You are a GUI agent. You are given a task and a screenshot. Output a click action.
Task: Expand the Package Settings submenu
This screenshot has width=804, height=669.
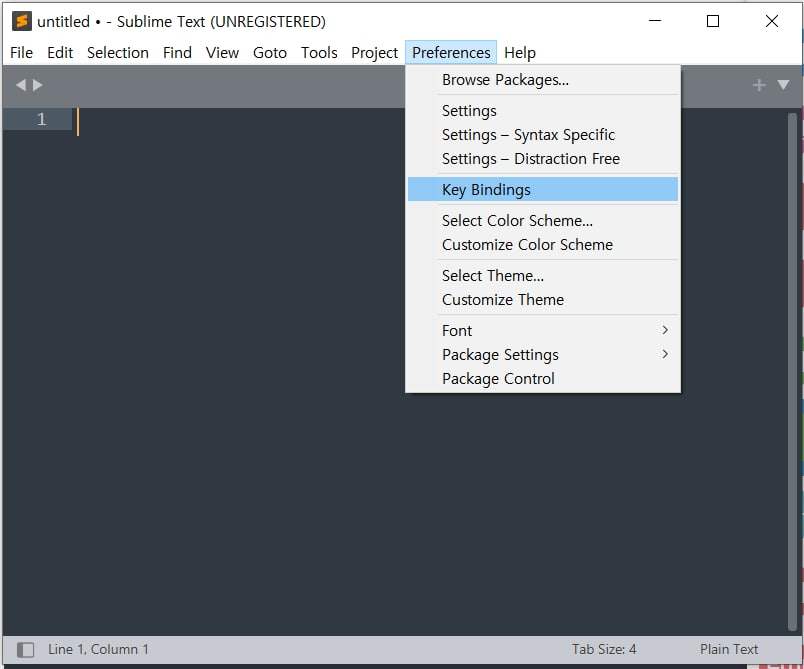coord(543,355)
